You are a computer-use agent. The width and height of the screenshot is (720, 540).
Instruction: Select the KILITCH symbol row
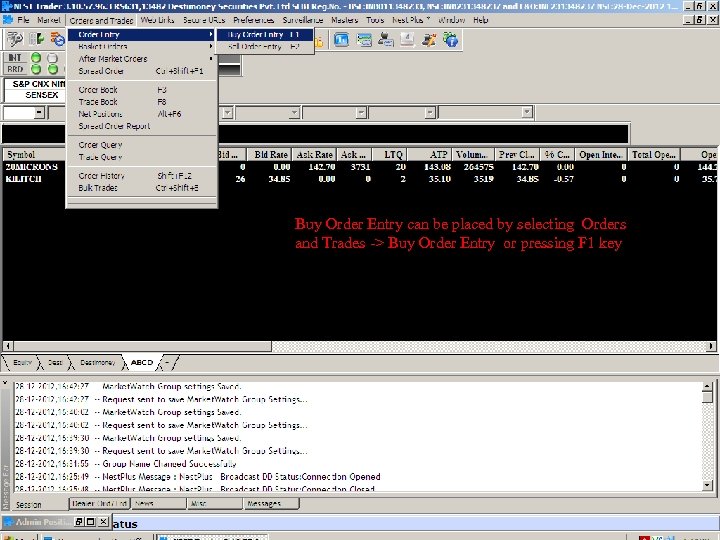23,179
